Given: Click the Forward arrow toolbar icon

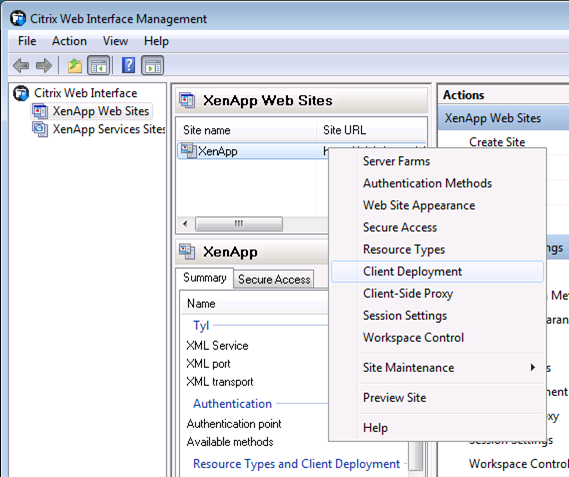Looking at the screenshot, I should pos(44,66).
